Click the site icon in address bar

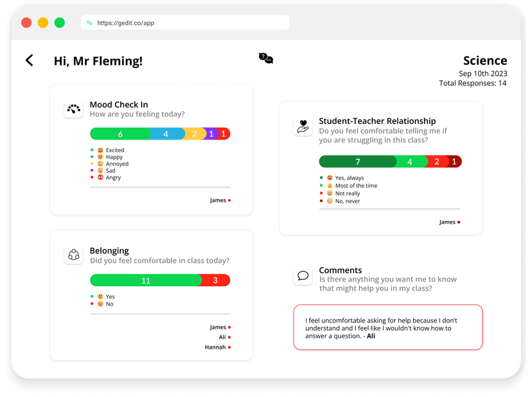point(89,23)
